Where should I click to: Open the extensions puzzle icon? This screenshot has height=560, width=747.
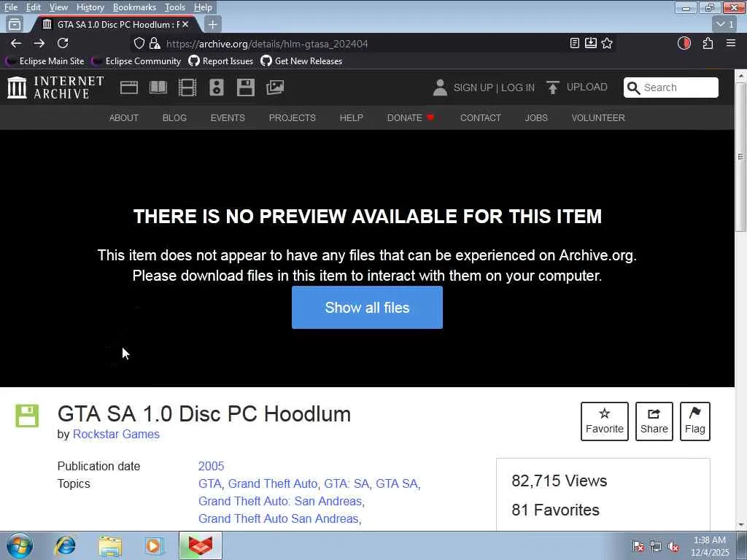click(708, 43)
